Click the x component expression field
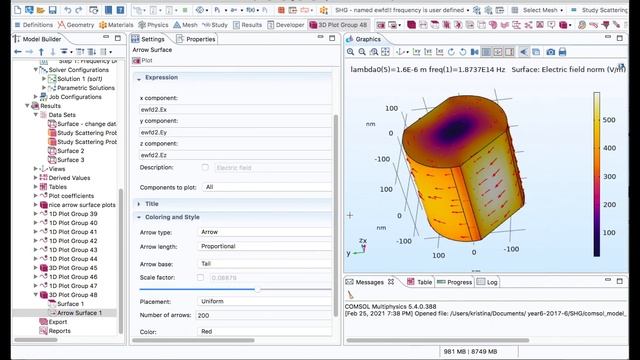The image size is (640, 360). 236,109
